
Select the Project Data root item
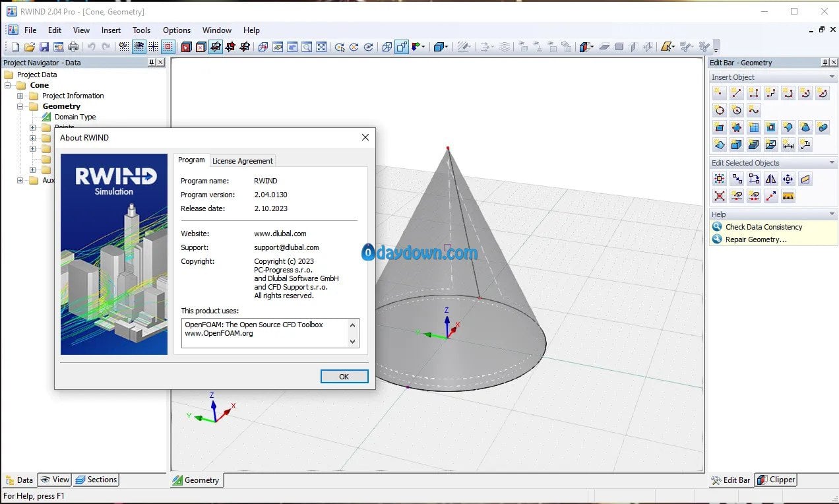pyautogui.click(x=36, y=75)
